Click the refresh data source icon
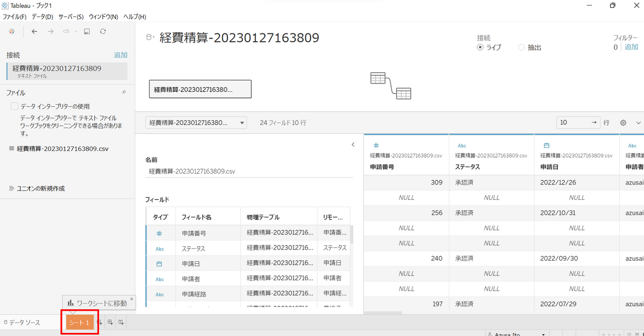 (103, 31)
